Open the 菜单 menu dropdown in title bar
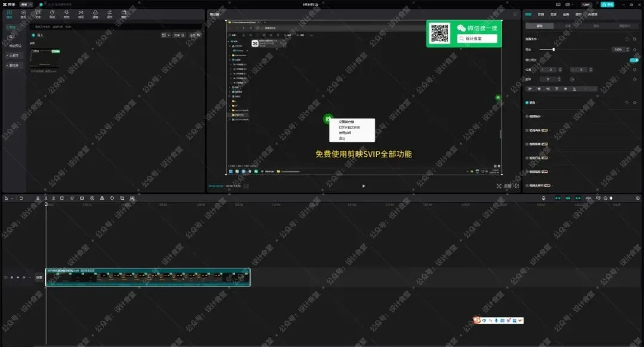Screen dimensions: 644x347 tap(26, 5)
